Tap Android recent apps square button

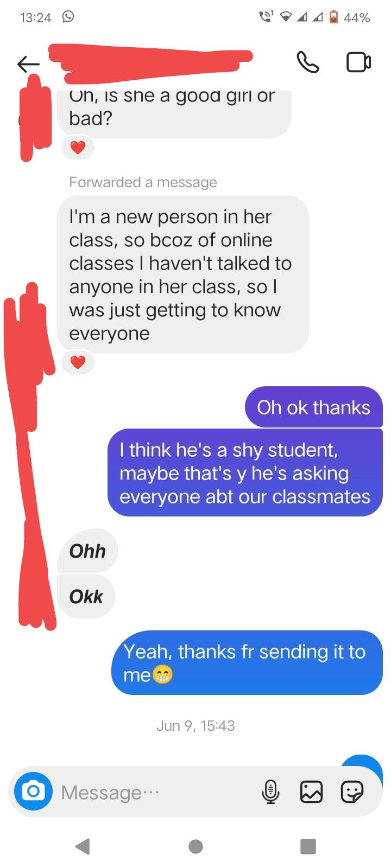(308, 846)
